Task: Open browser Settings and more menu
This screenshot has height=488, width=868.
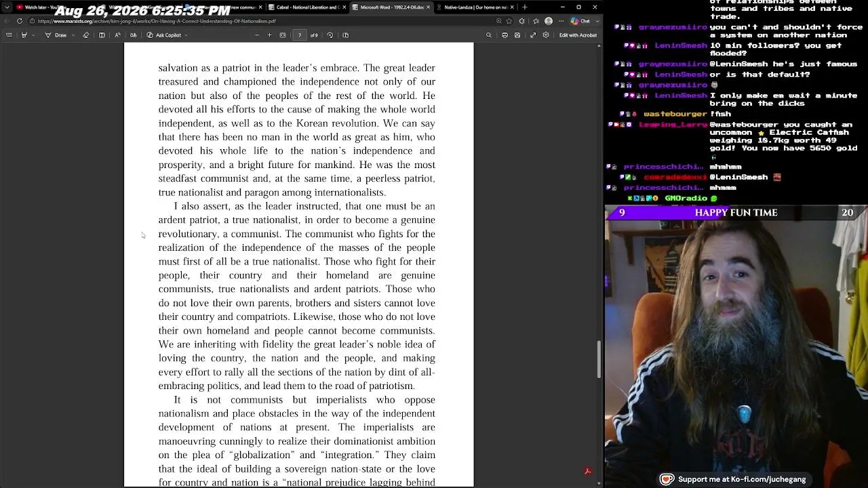Action: [x=561, y=21]
